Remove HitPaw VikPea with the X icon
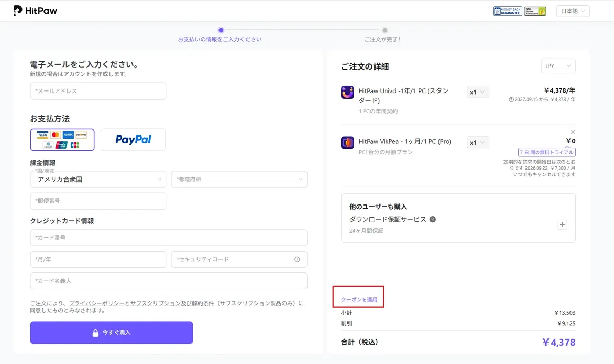The width and height of the screenshot is (614, 364). click(573, 132)
